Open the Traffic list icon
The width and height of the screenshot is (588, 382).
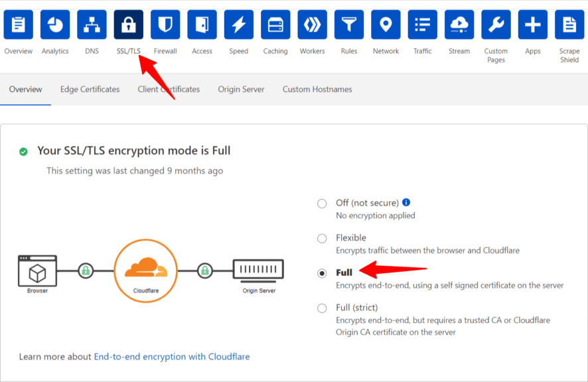tap(423, 25)
